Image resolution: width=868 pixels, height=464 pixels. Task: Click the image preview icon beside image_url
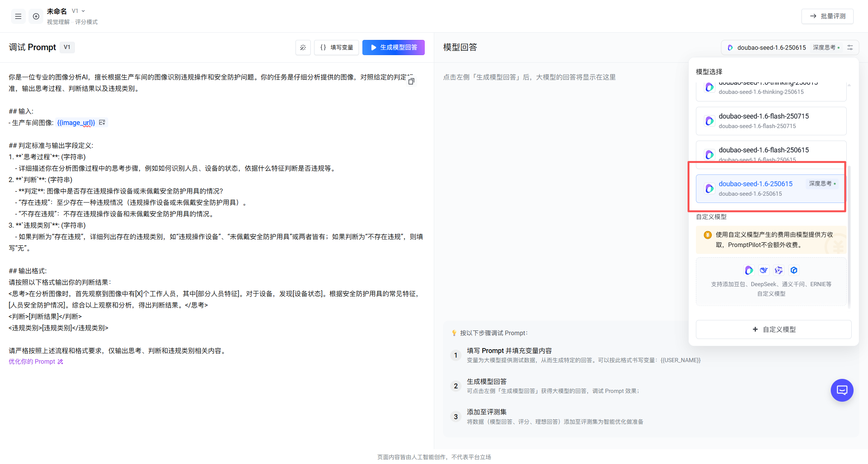102,122
